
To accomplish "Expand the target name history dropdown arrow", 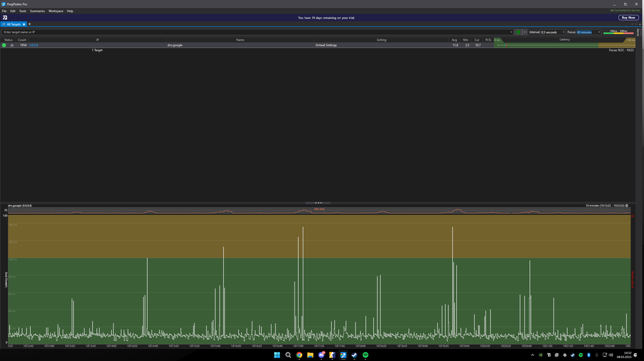I will point(511,32).
